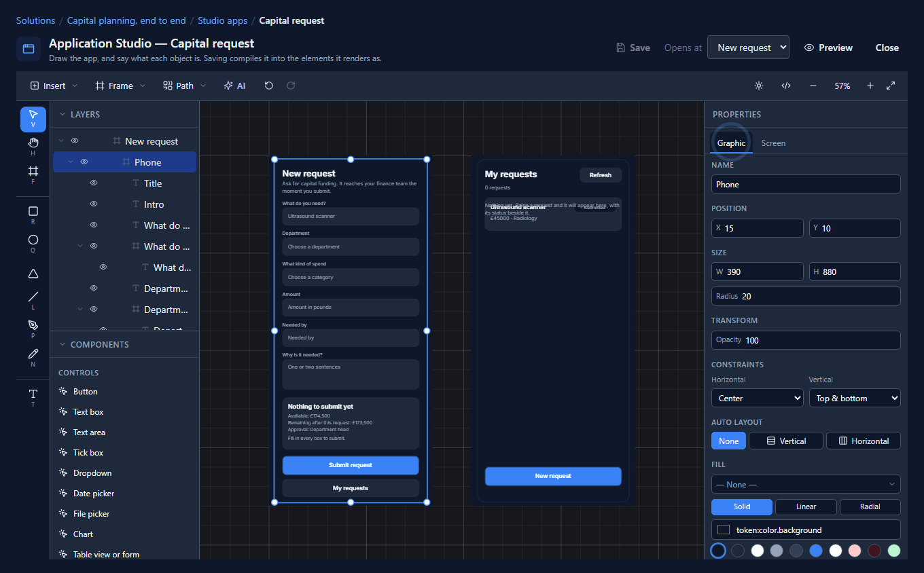Select the Line tool
Image resolution: width=924 pixels, height=573 pixels.
pyautogui.click(x=33, y=300)
